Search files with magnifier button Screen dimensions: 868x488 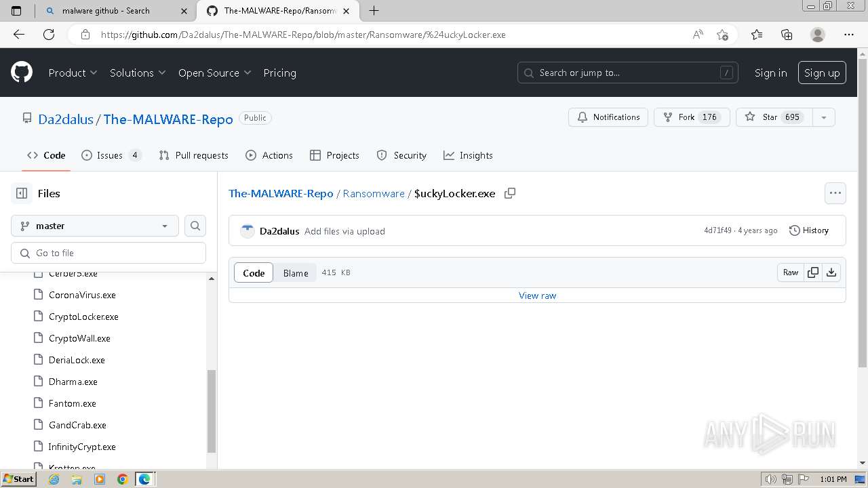pyautogui.click(x=195, y=226)
